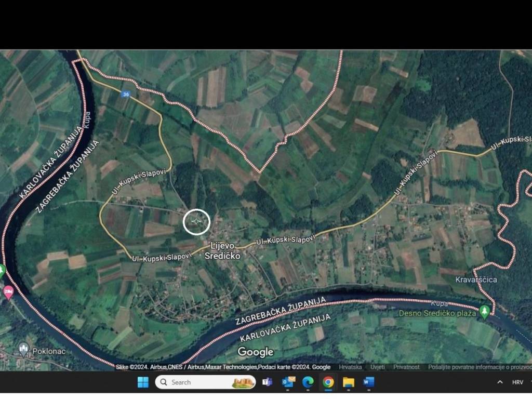Click the white circle marker on the map

click(196, 222)
